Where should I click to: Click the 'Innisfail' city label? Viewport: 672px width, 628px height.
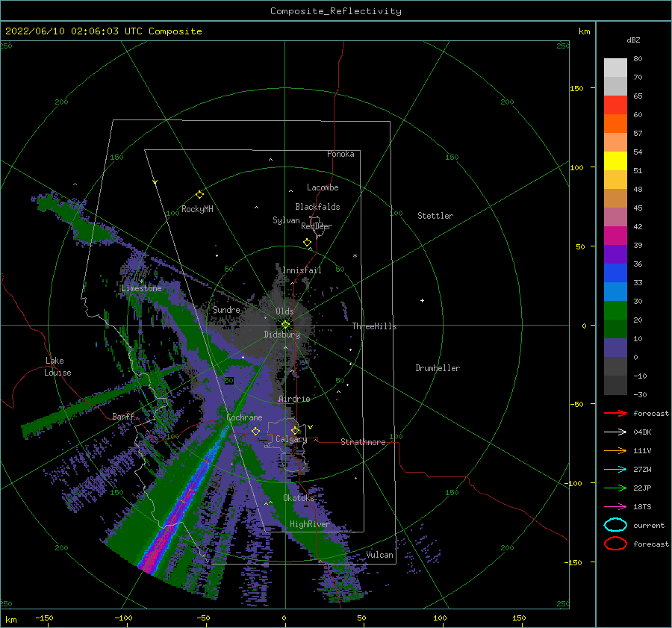point(302,270)
